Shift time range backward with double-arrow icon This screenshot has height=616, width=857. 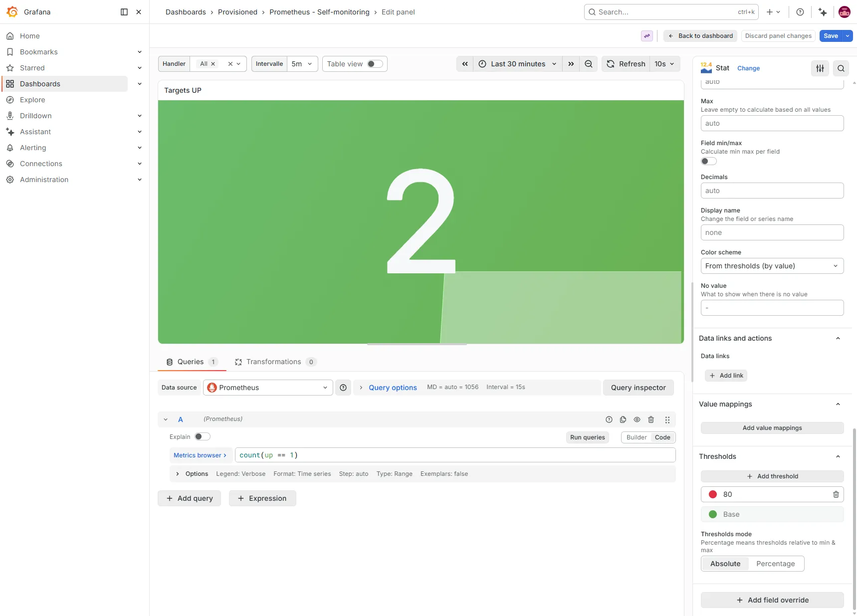(x=465, y=64)
